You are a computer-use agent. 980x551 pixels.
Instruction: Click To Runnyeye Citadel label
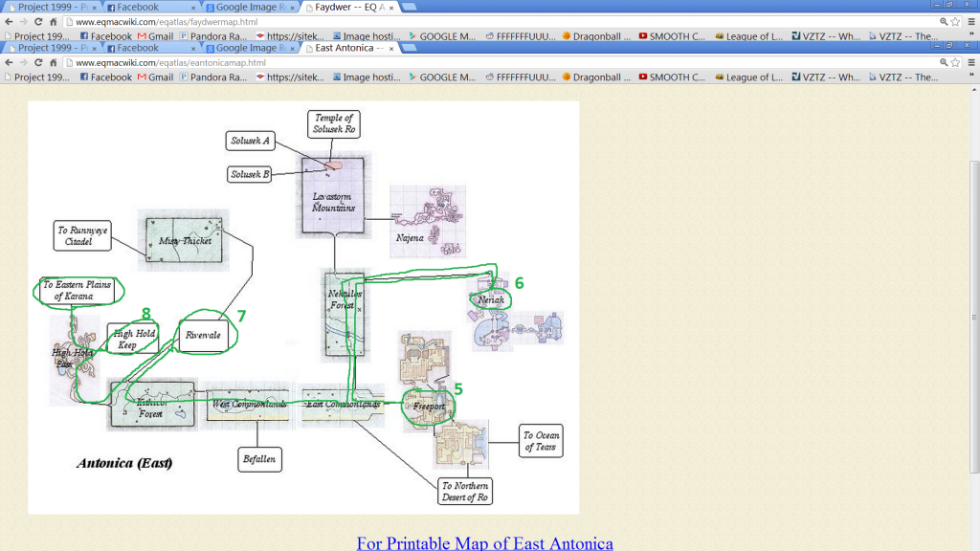coord(82,235)
